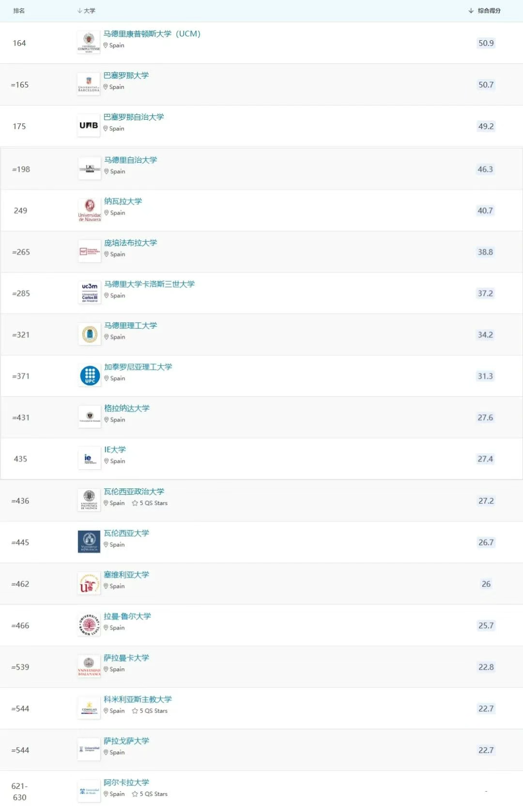Viewport: 523px width, 812px height.
Task: Click the Universidad de Sevilla logo
Action: pos(89,583)
